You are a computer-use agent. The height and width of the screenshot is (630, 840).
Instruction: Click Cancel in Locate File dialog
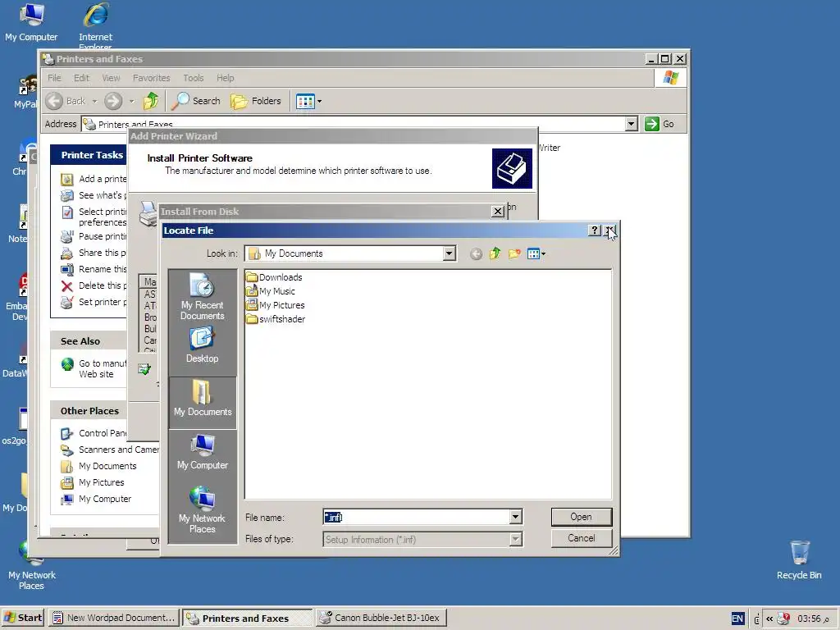pyautogui.click(x=582, y=538)
